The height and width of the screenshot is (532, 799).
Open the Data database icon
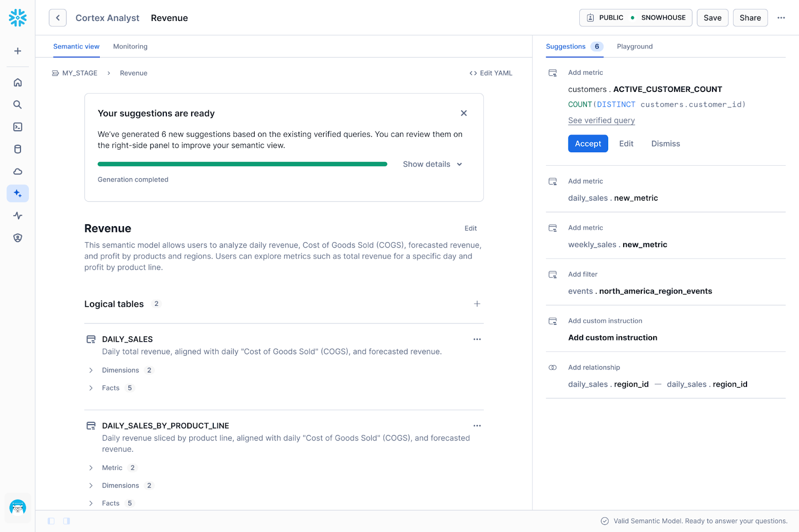(x=17, y=149)
